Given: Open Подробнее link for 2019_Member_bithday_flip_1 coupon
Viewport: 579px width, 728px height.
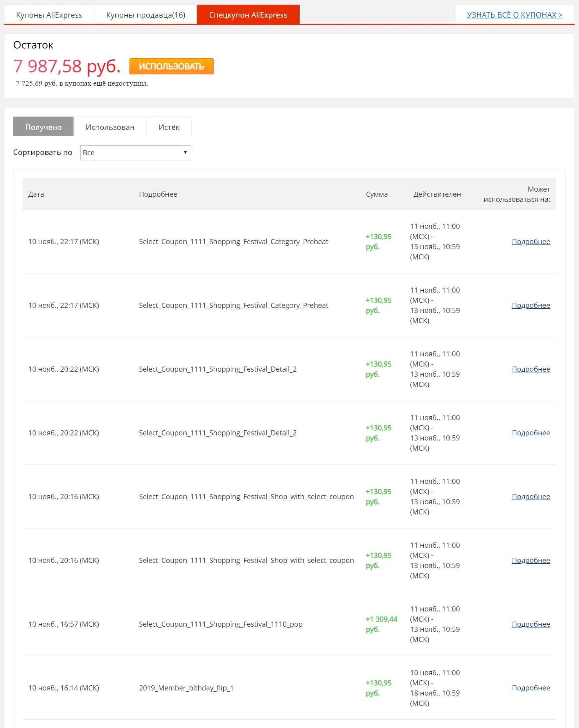Looking at the screenshot, I should (531, 688).
